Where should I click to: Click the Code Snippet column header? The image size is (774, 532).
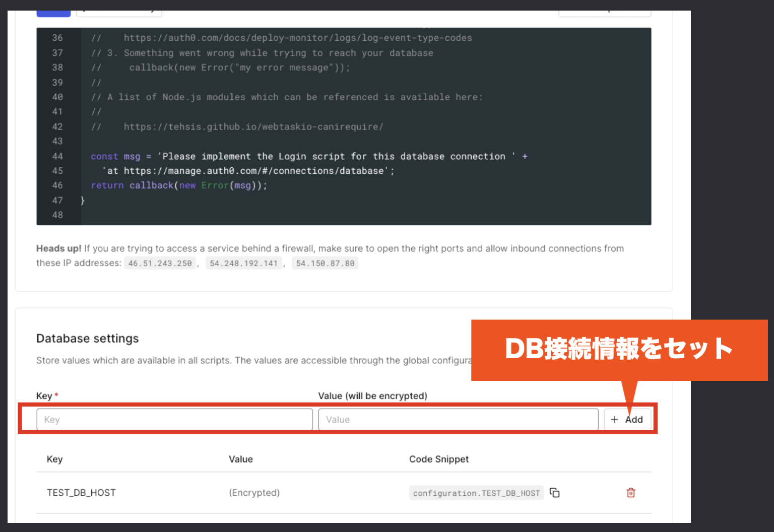(x=439, y=459)
